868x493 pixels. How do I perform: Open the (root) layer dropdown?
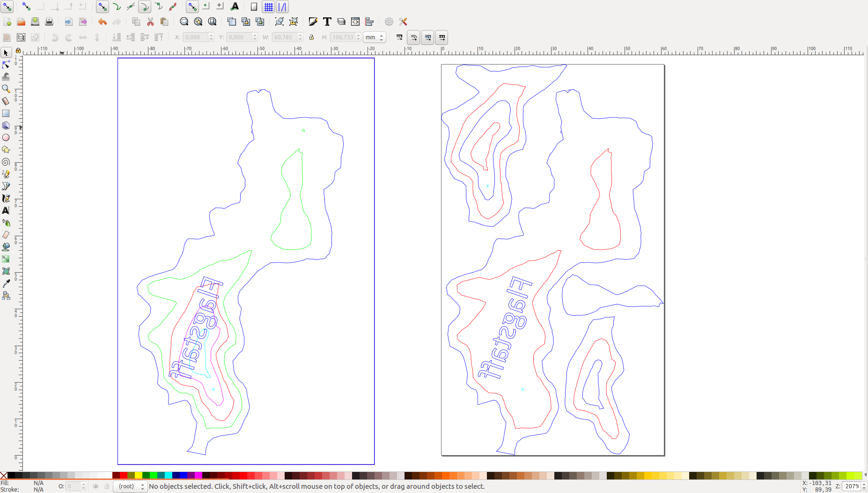pos(131,486)
